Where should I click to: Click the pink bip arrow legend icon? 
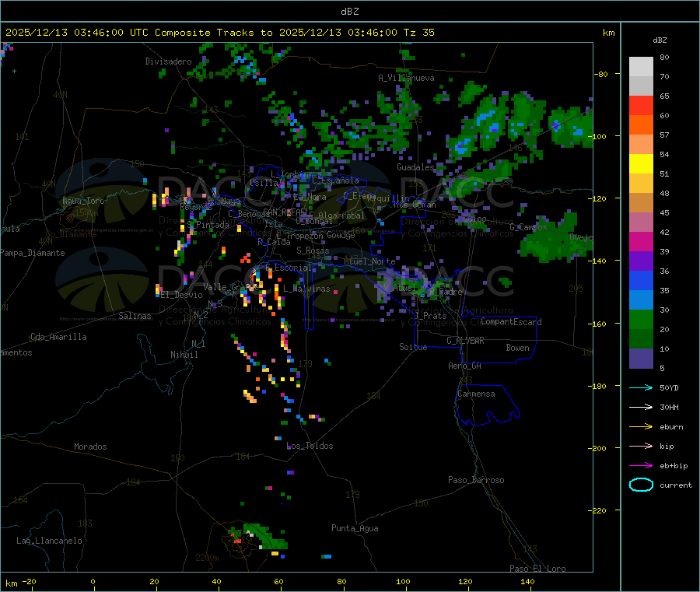(x=641, y=446)
